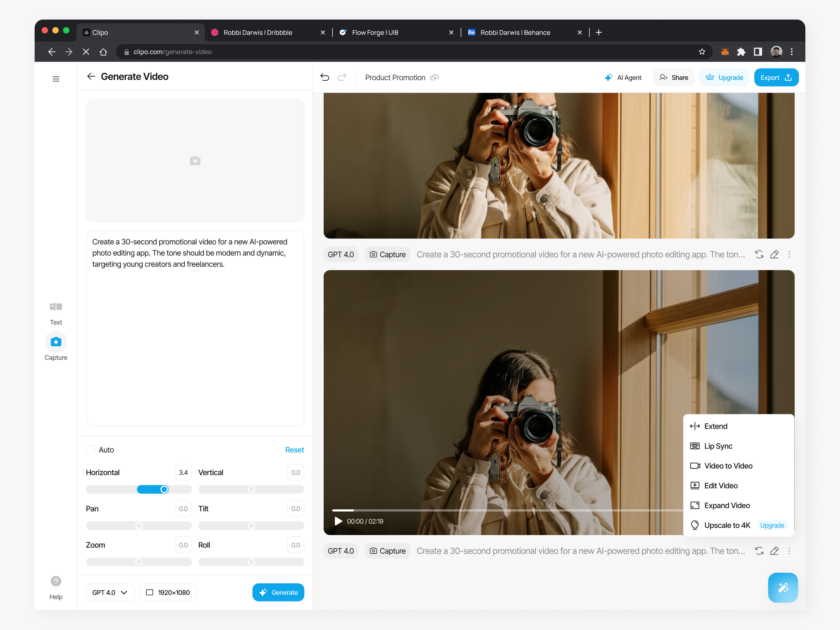Image resolution: width=840 pixels, height=630 pixels.
Task: Open the overflow menu of the second clip
Action: point(789,551)
